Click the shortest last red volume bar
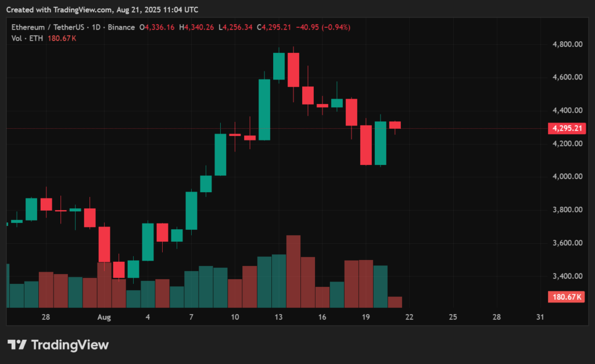 point(395,302)
